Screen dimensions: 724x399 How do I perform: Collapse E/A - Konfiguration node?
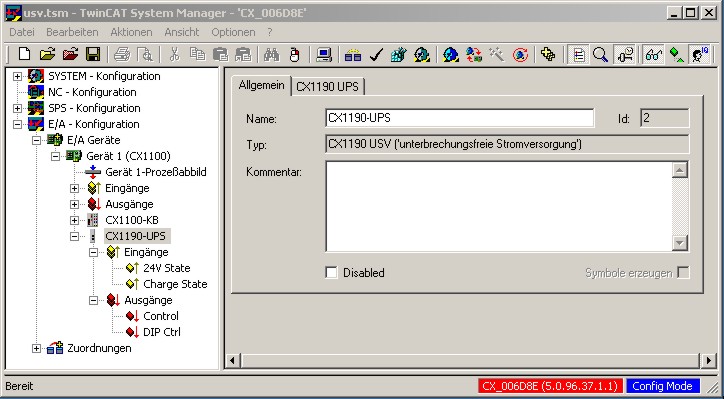click(17, 124)
